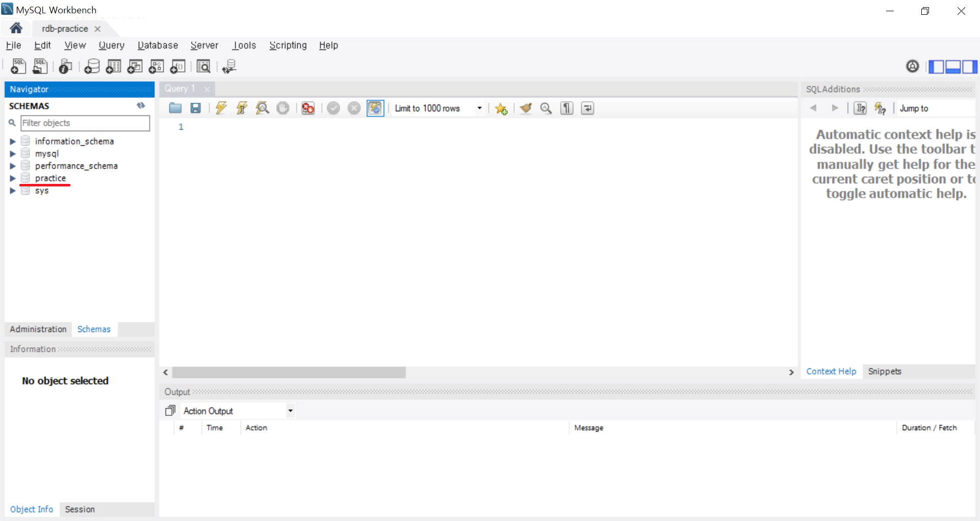Expand the practice schema node

point(13,178)
